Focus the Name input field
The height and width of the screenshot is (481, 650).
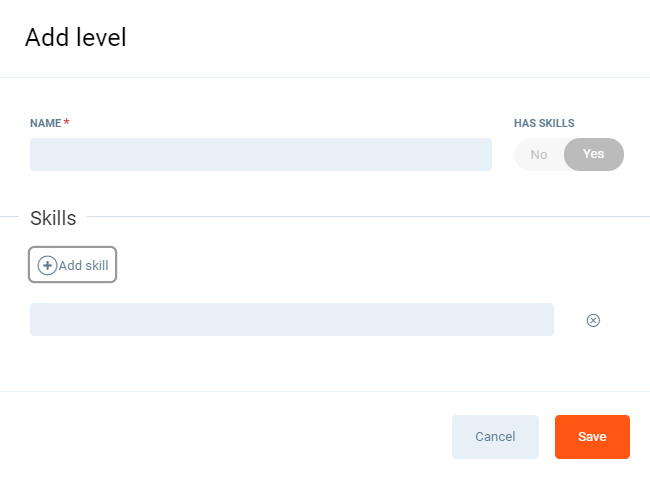261,155
